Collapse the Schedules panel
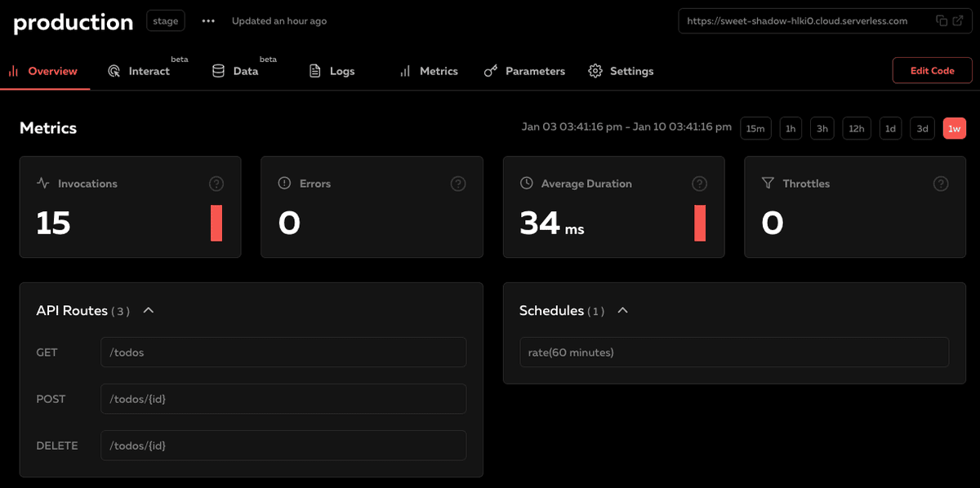This screenshot has width=980, height=488. [x=623, y=310]
